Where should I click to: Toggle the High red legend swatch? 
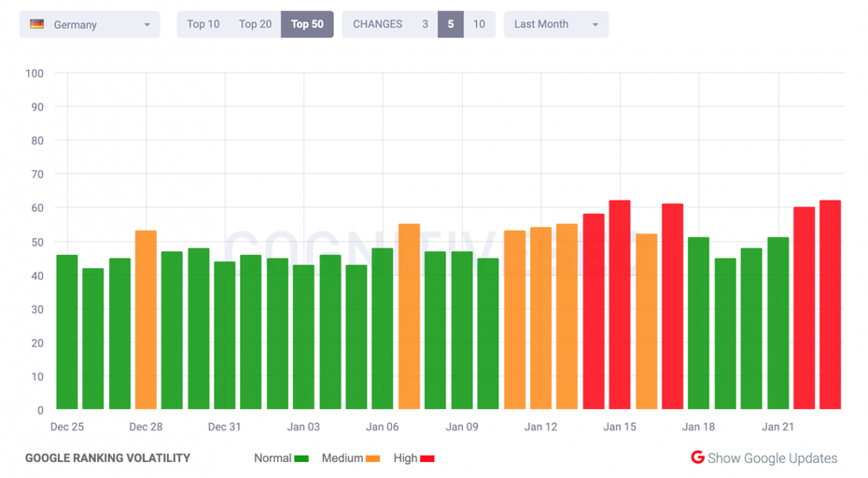click(x=427, y=458)
